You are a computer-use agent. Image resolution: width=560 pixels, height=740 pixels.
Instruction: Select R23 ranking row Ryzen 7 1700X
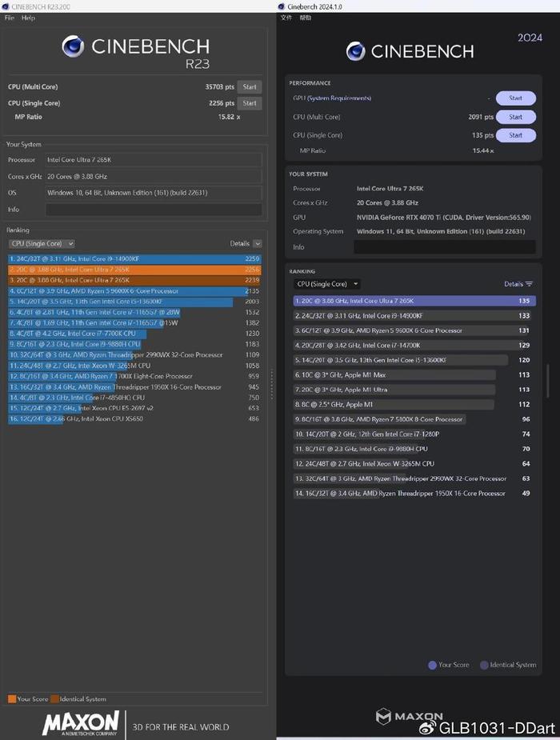134,376
